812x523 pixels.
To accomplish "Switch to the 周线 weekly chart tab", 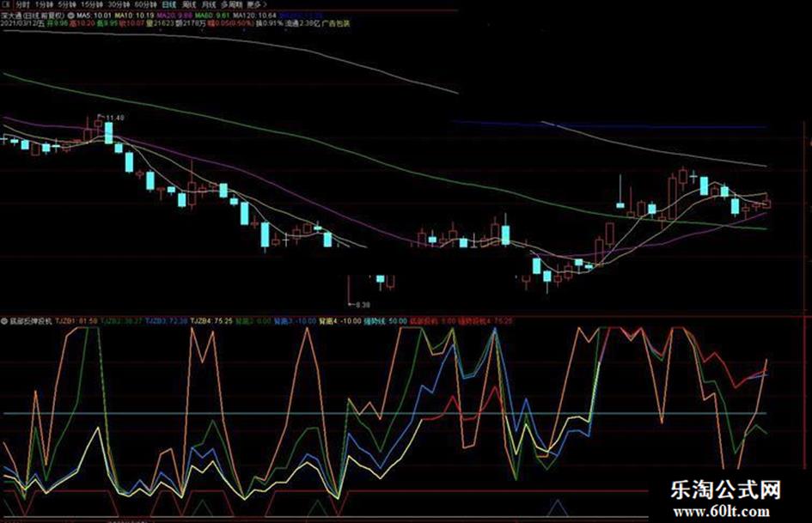I will tap(190, 4).
